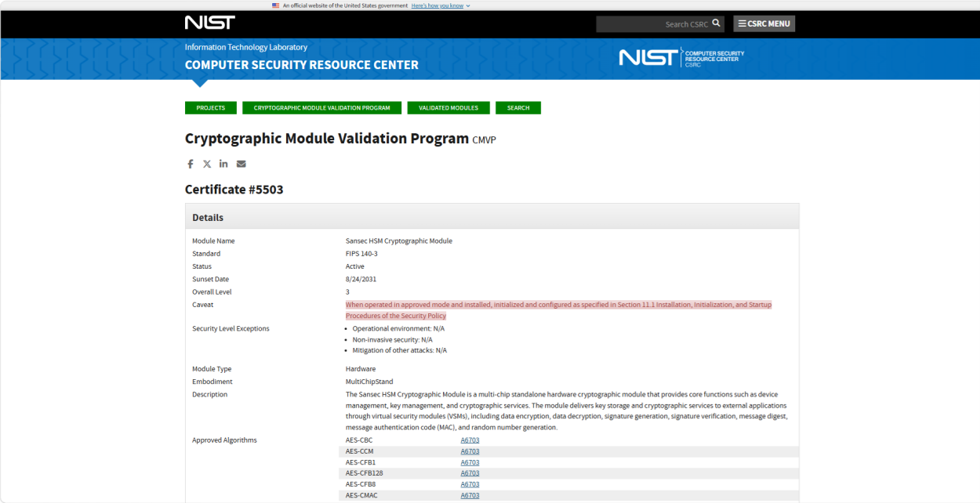Open A6703 link for AES-CBC
The width and height of the screenshot is (980, 503).
[470, 440]
